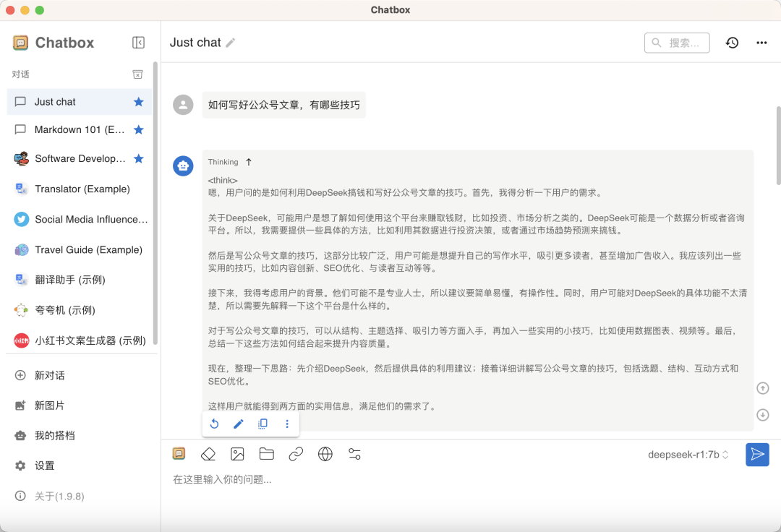Clear context with eraser icon
781x532 pixels.
[208, 454]
